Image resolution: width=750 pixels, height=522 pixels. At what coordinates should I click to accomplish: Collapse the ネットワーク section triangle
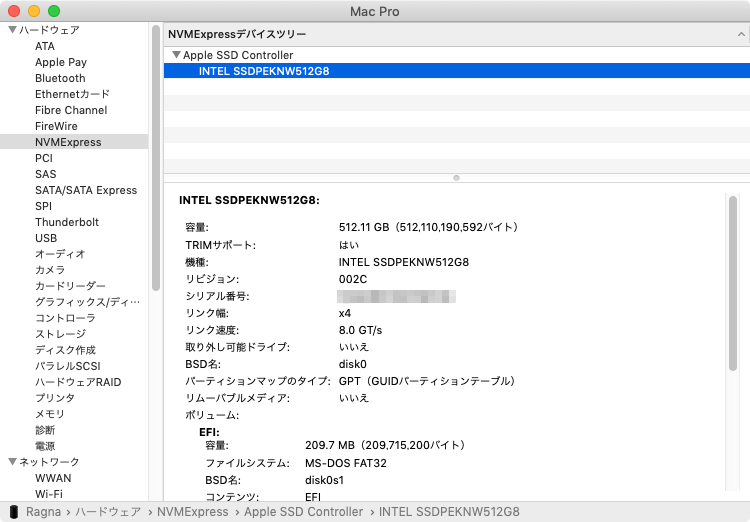click(12, 462)
